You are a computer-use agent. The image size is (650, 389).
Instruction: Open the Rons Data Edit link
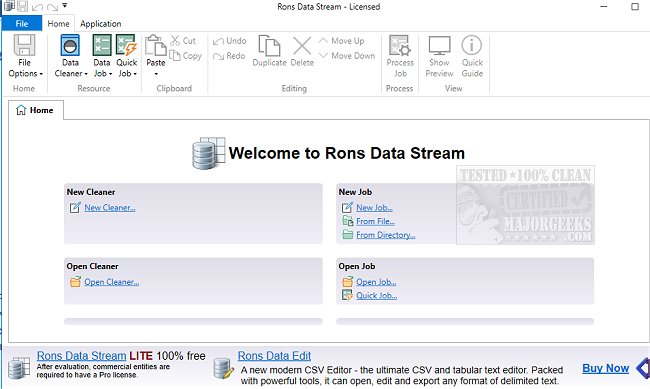tap(274, 356)
